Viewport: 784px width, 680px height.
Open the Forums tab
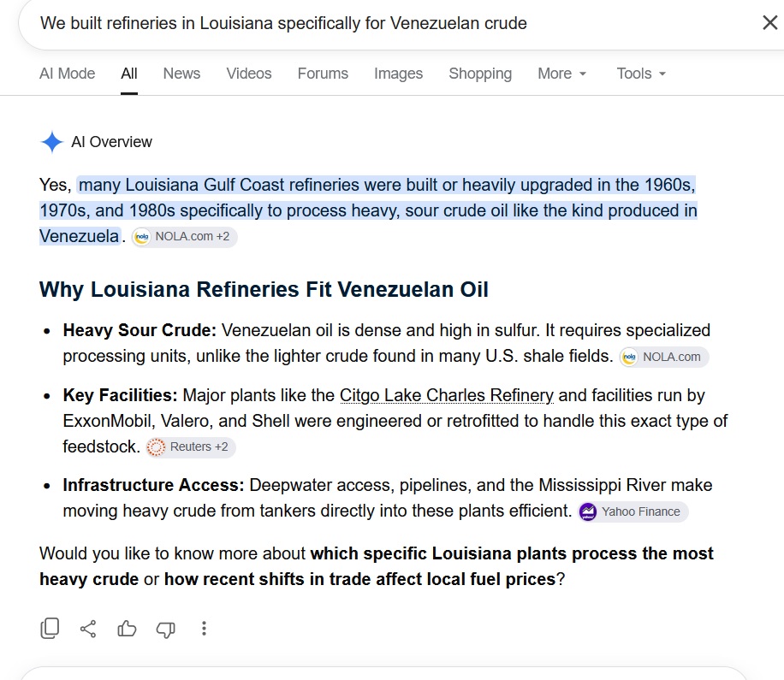pos(323,74)
